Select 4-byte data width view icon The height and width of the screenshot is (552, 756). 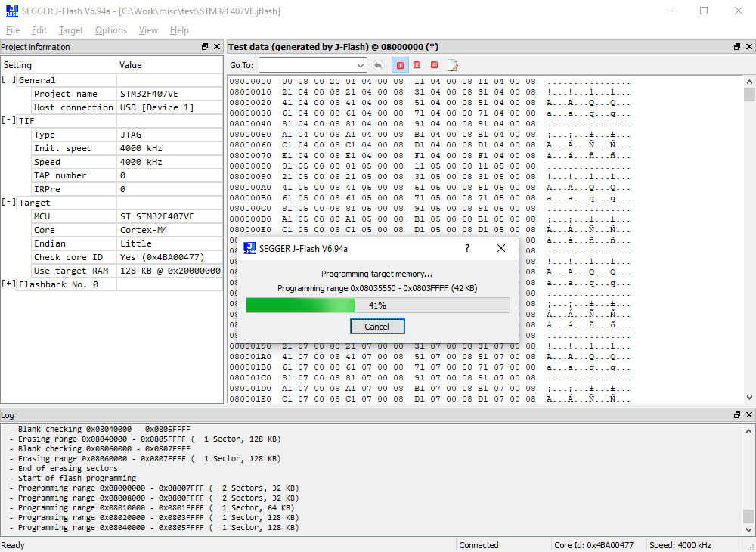click(x=434, y=66)
